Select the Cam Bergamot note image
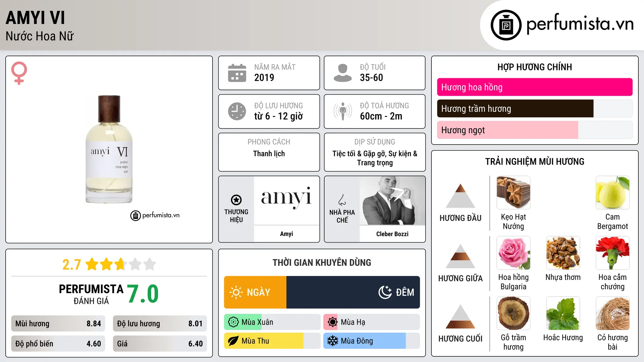This screenshot has width=644, height=362. (613, 193)
